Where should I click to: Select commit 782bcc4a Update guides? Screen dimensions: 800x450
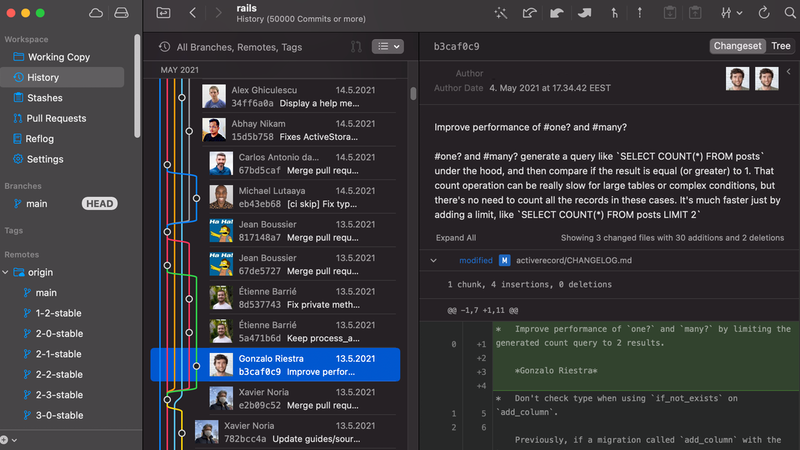pos(295,433)
